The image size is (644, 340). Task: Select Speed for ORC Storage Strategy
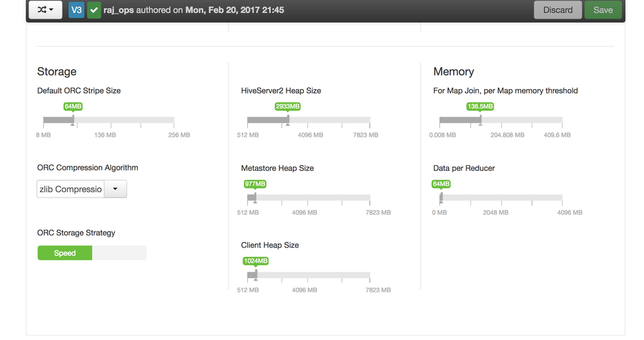tap(65, 254)
